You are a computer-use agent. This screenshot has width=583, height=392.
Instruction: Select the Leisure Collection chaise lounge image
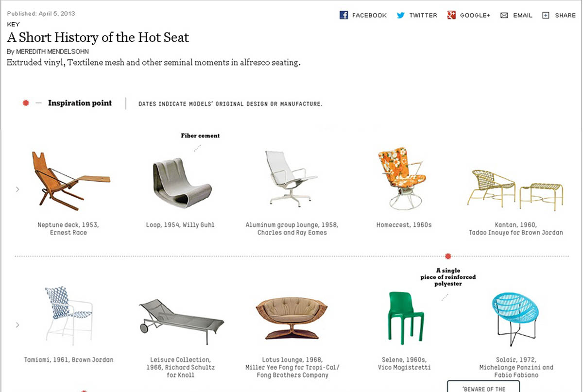181,316
